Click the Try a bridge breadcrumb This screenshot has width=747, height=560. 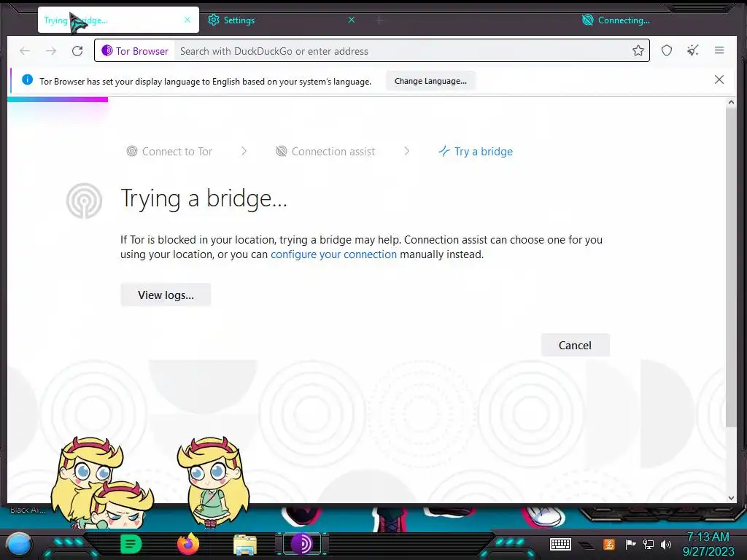[476, 152]
